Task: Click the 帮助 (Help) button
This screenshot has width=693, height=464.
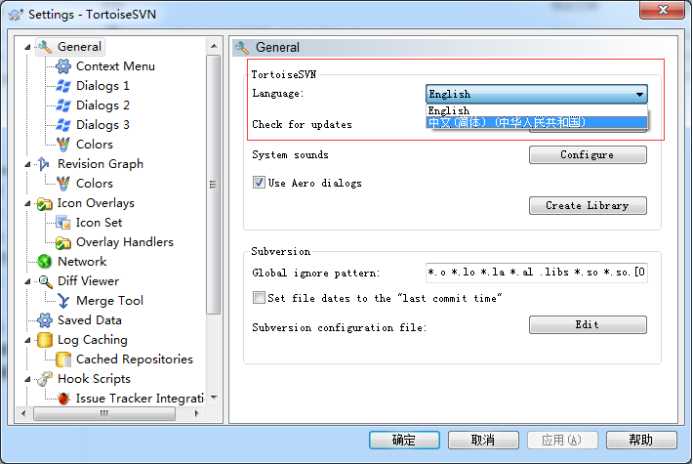Action: tap(641, 440)
